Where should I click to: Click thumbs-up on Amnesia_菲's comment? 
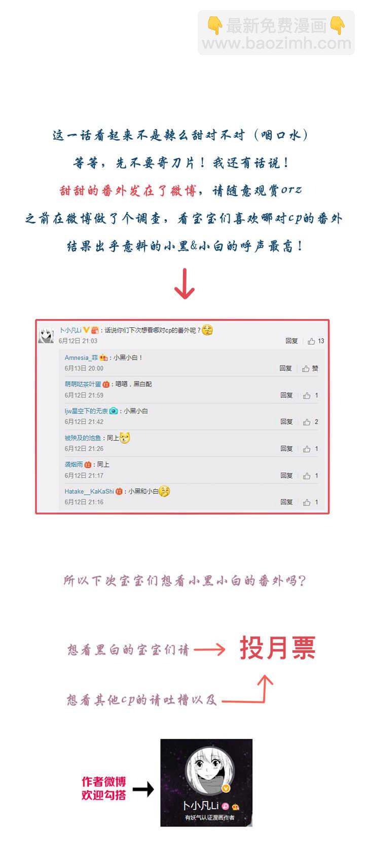pyautogui.click(x=306, y=369)
